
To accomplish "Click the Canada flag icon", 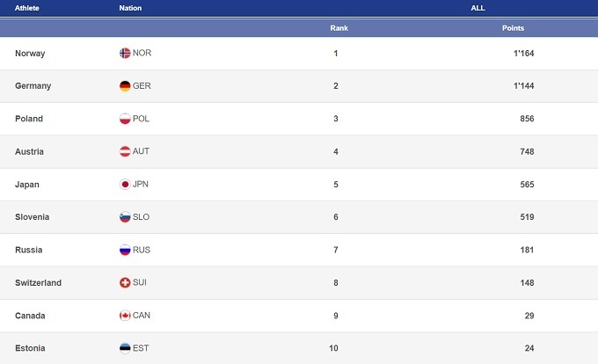I will (x=125, y=316).
